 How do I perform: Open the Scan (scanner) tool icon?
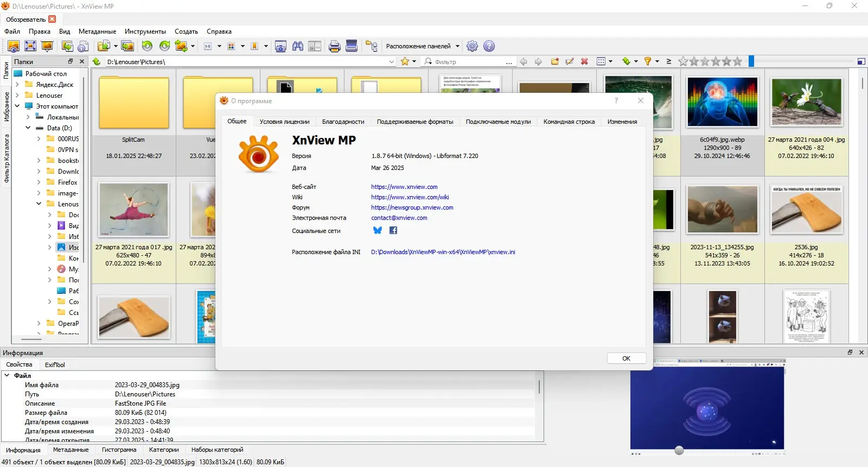(x=352, y=46)
